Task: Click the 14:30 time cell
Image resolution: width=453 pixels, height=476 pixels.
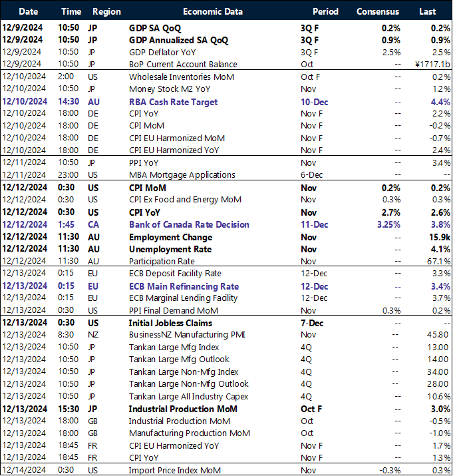Action: pos(69,102)
